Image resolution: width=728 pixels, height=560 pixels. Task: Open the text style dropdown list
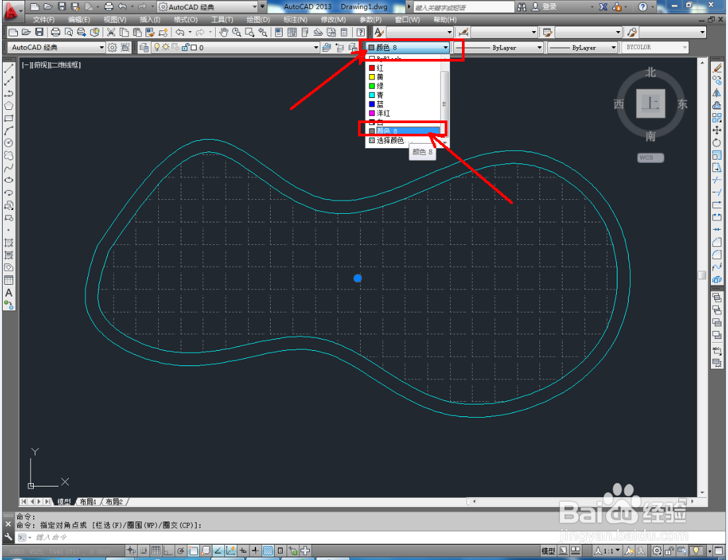[419, 32]
